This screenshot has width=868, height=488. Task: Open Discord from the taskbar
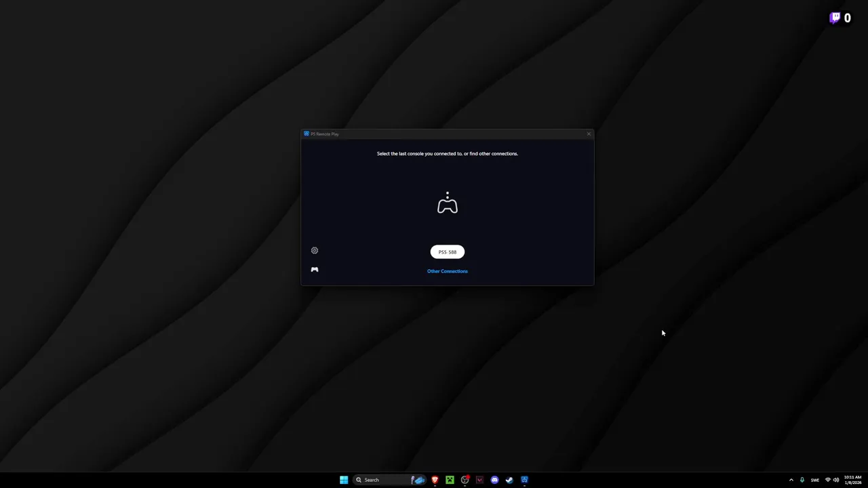[494, 480]
